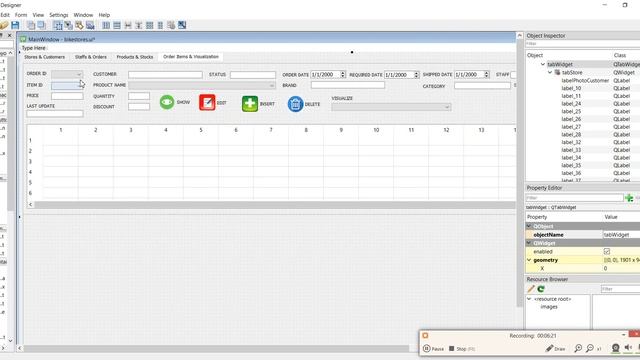Viewport: 640px width, 360px height.
Task: Collapse the geometry property row
Action: pos(529,260)
